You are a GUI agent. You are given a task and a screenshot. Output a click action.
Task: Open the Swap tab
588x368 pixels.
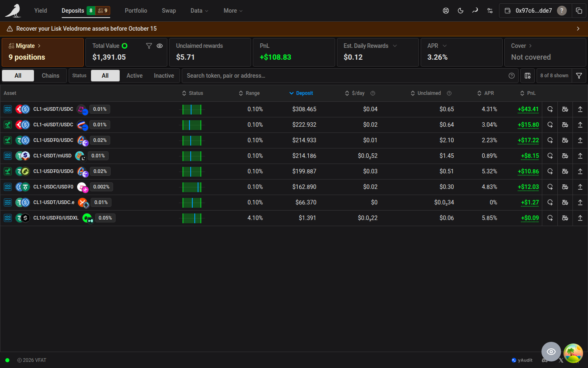(x=169, y=11)
